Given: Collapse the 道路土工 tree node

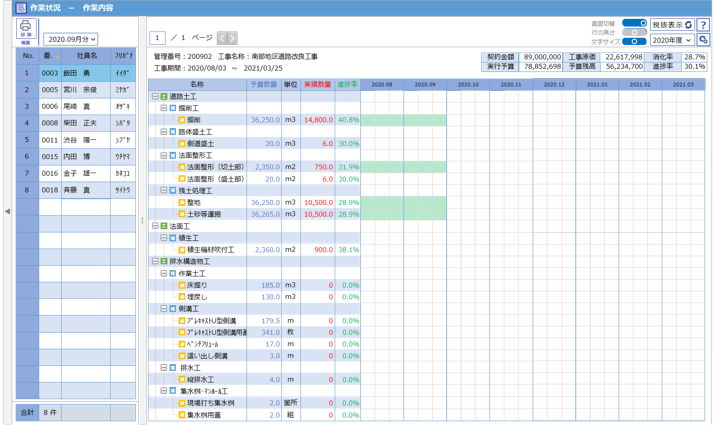Looking at the screenshot, I should coord(155,97).
